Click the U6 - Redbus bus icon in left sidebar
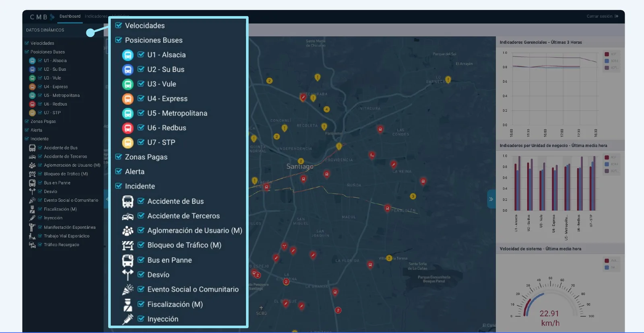The image size is (644, 333). pyautogui.click(x=32, y=104)
